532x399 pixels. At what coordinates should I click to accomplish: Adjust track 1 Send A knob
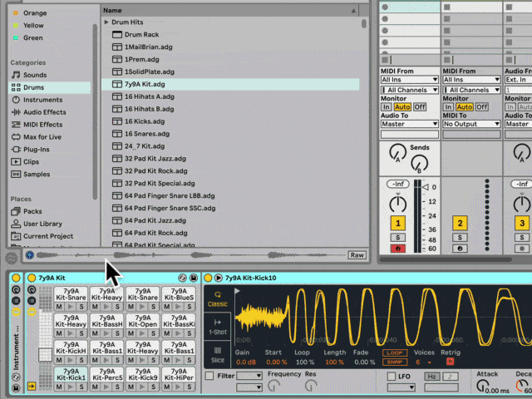397,152
